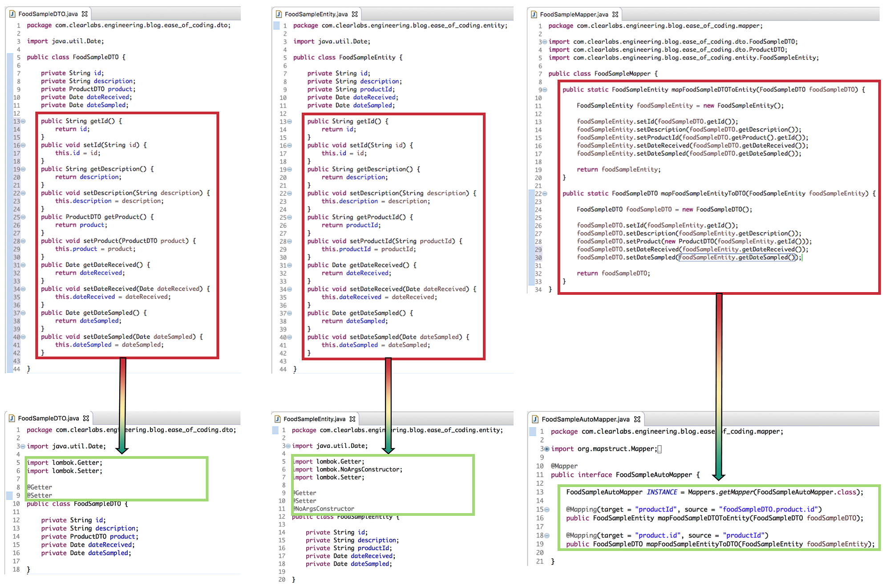Collapse the three-import block in FoodSampleMapper
Screen dimensions: 890x588
tap(545, 42)
